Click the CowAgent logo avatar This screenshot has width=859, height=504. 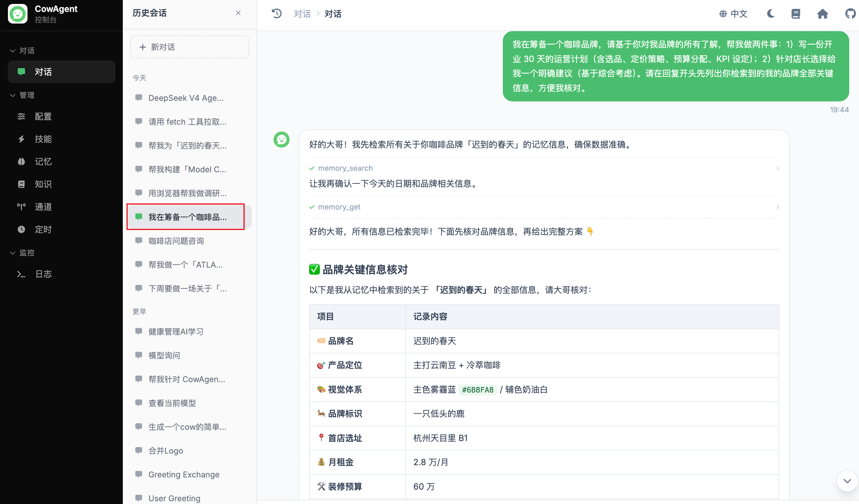tap(18, 14)
